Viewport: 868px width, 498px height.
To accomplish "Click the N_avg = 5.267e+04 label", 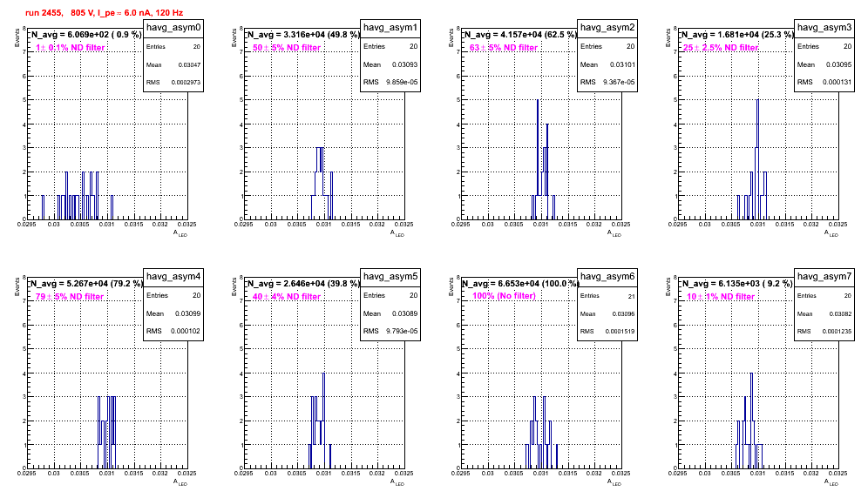I will [x=86, y=284].
